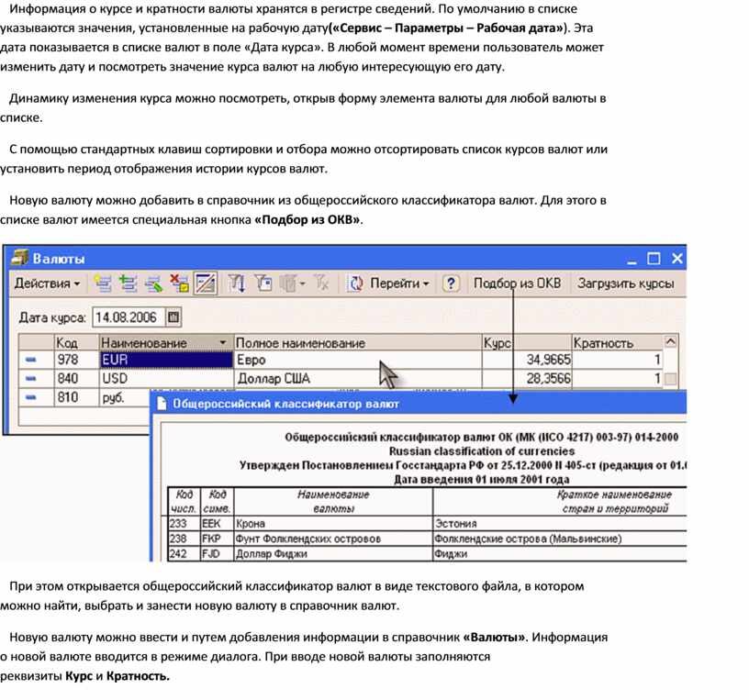Click the Общероссийский классификатор валют title bar
This screenshot has height=700, width=749.
coord(419,404)
